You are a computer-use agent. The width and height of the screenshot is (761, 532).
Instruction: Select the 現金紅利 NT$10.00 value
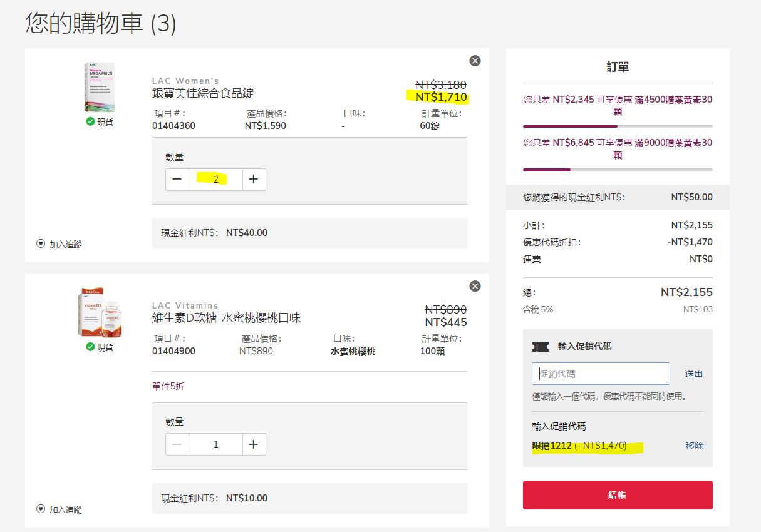(x=247, y=498)
